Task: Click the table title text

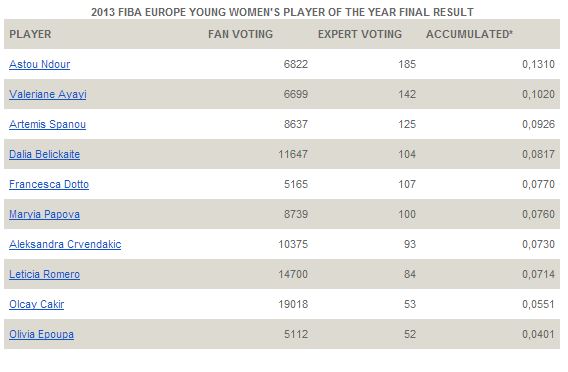Action: (x=282, y=12)
